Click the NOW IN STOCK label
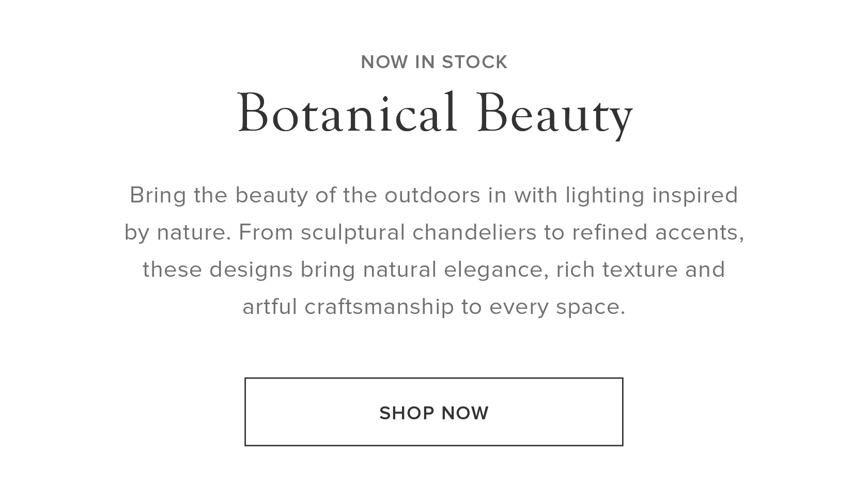The image size is (868, 504). pyautogui.click(x=434, y=62)
